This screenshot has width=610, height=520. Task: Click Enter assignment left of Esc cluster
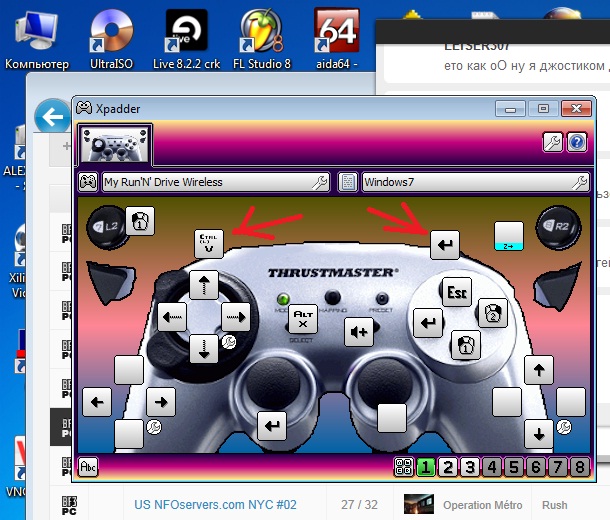point(428,323)
